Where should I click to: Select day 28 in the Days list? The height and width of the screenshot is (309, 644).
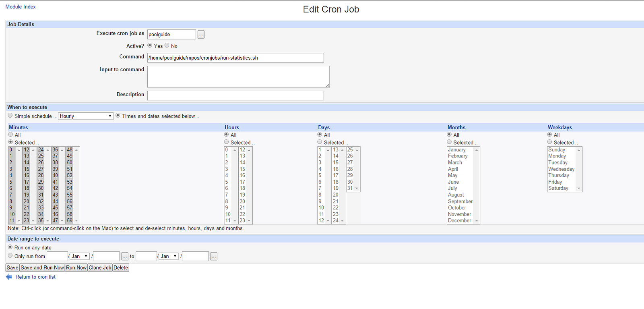tap(350, 169)
